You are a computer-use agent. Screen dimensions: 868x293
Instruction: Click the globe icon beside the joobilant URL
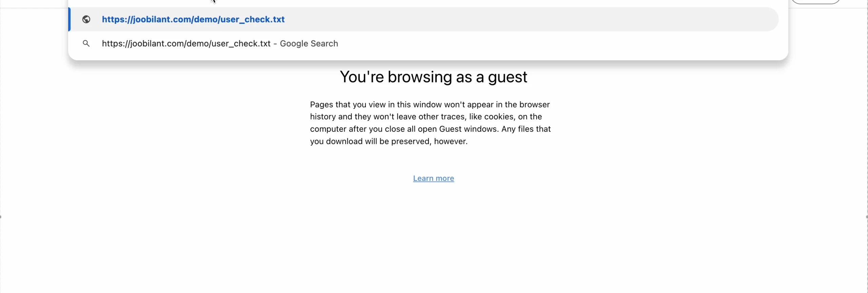[x=86, y=19]
